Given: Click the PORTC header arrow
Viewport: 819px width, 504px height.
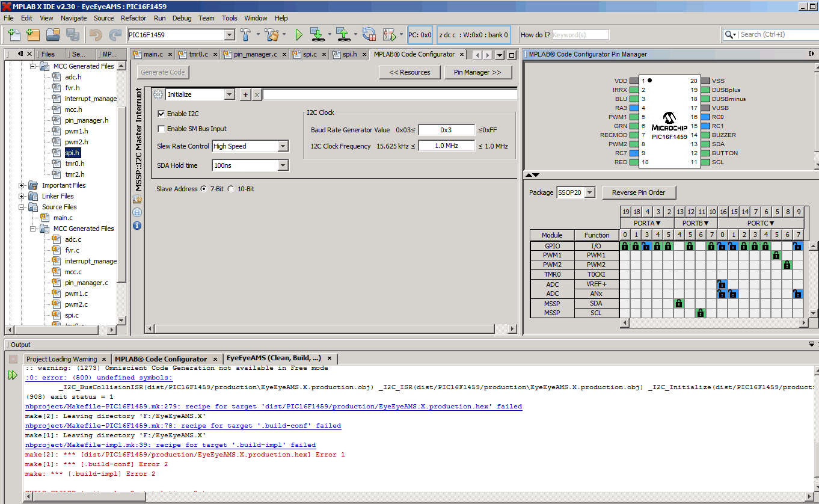Looking at the screenshot, I should 771,223.
